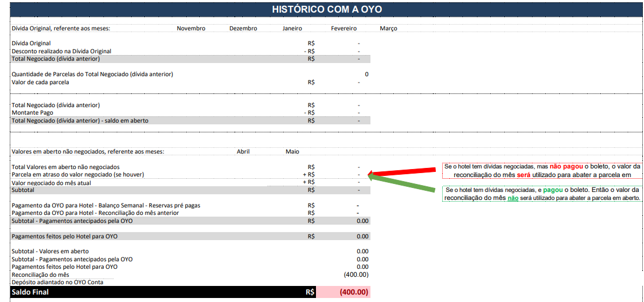Click the 'Depósito adiantado no OYO Conta' label
Image resolution: width=644 pixels, height=302 pixels.
57,283
